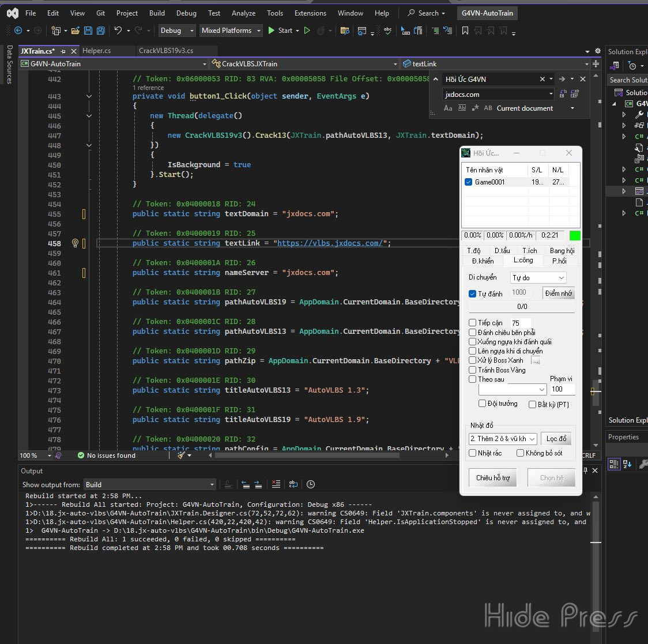Toggle Match Case (Aa) in find box

(x=448, y=108)
